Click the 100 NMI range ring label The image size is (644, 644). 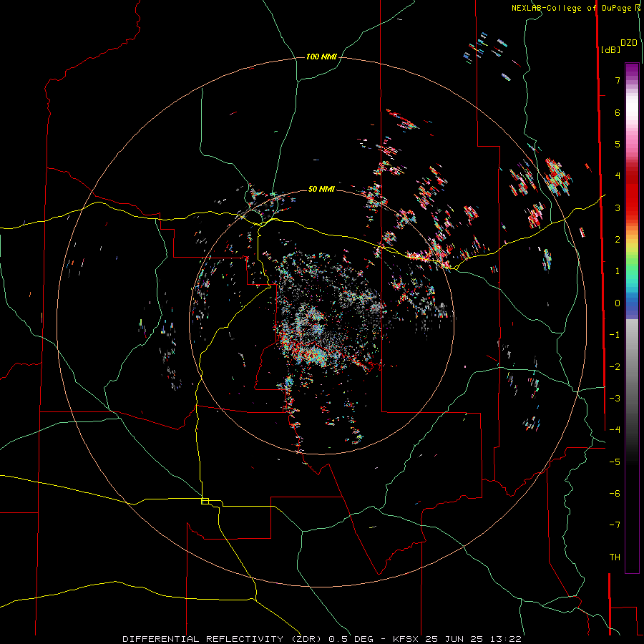pyautogui.click(x=321, y=57)
